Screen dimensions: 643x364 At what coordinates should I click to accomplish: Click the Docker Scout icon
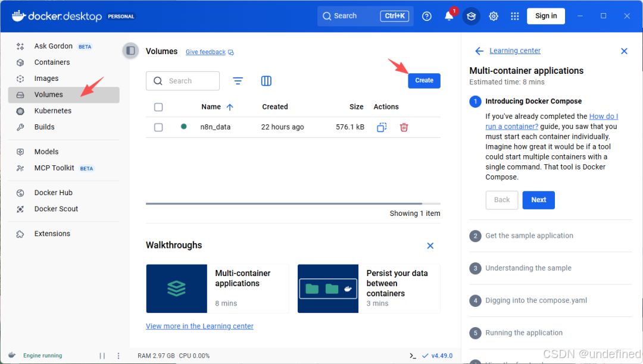coord(20,209)
